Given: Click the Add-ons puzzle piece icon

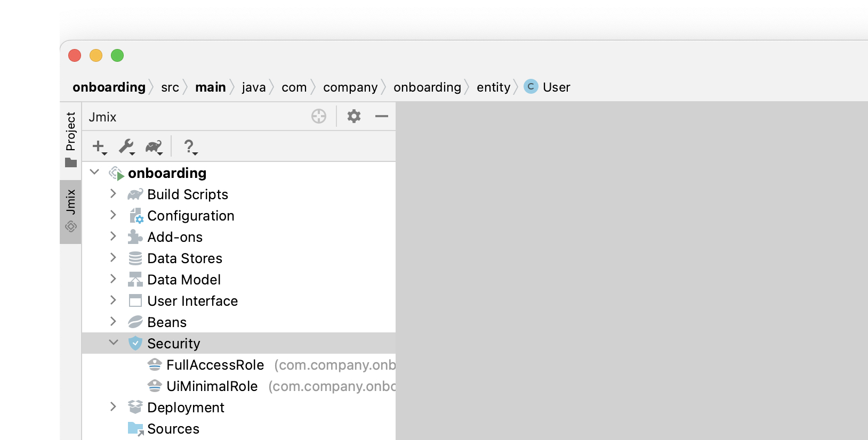Looking at the screenshot, I should 135,237.
